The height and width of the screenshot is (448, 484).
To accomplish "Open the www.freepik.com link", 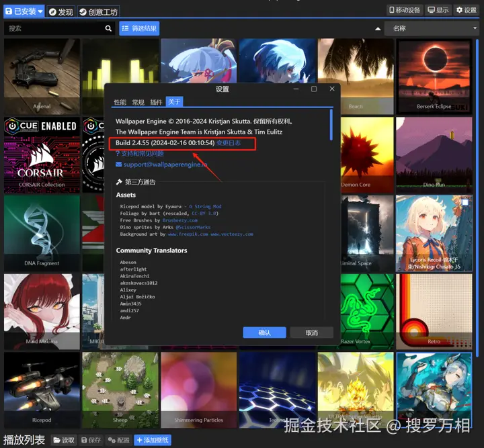I will [x=188, y=234].
